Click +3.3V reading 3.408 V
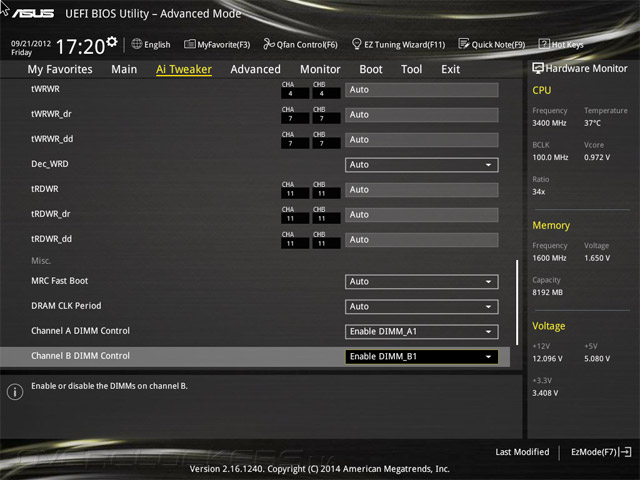Image resolution: width=640 pixels, height=480 pixels. (545, 393)
